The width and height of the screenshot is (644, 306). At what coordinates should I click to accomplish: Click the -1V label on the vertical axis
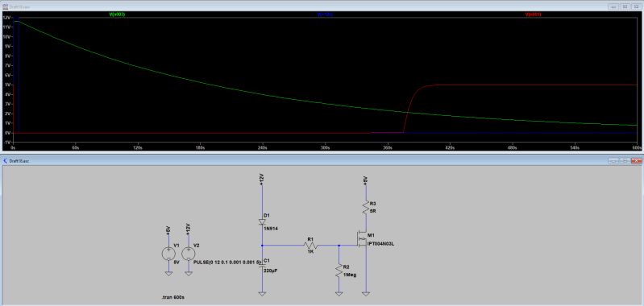point(7,143)
